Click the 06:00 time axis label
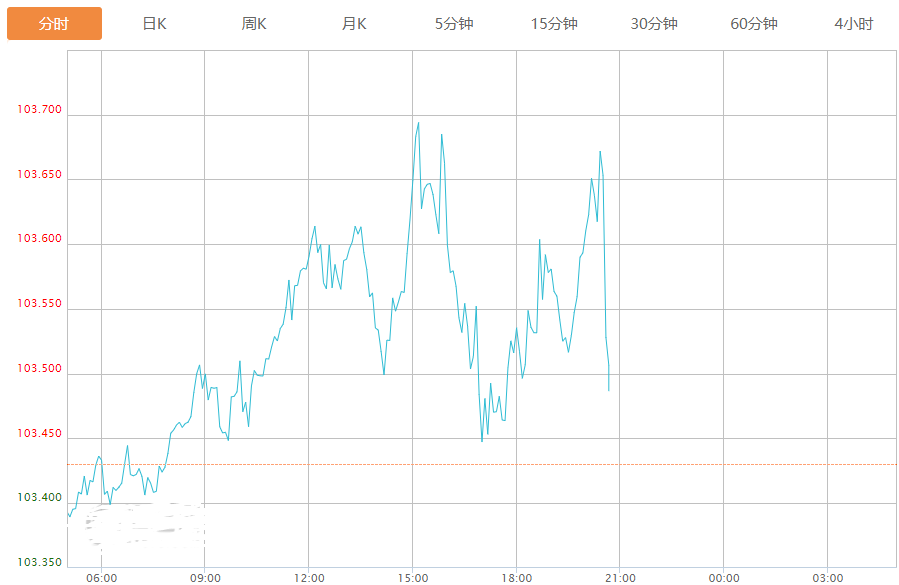The width and height of the screenshot is (899, 585). pyautogui.click(x=101, y=577)
